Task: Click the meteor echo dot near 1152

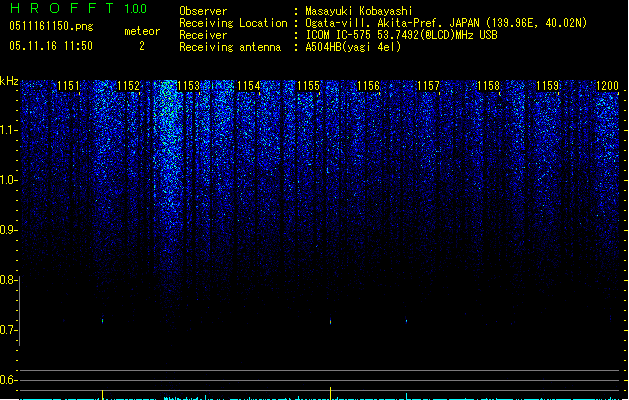Action: click(103, 321)
